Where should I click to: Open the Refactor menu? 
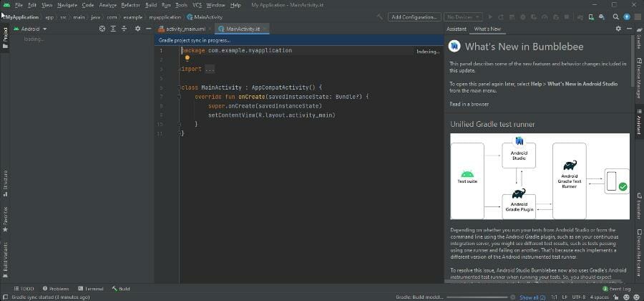pos(131,5)
